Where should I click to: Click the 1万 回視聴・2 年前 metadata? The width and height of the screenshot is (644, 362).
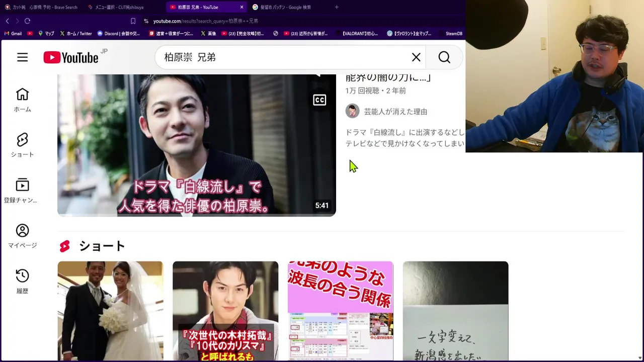coord(375,90)
